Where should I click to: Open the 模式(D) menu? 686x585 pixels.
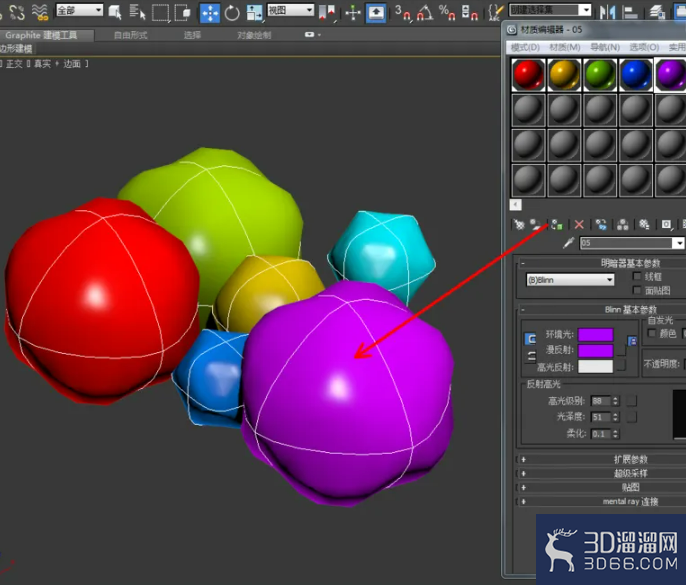[x=525, y=47]
